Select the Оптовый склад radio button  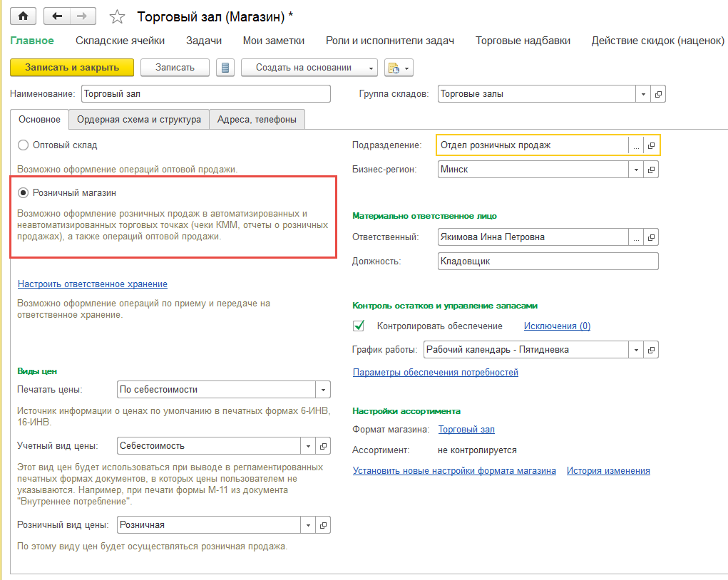pyautogui.click(x=24, y=145)
